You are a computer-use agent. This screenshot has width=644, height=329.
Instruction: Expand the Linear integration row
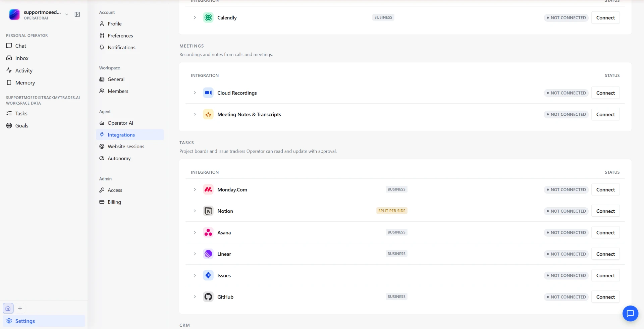click(195, 254)
